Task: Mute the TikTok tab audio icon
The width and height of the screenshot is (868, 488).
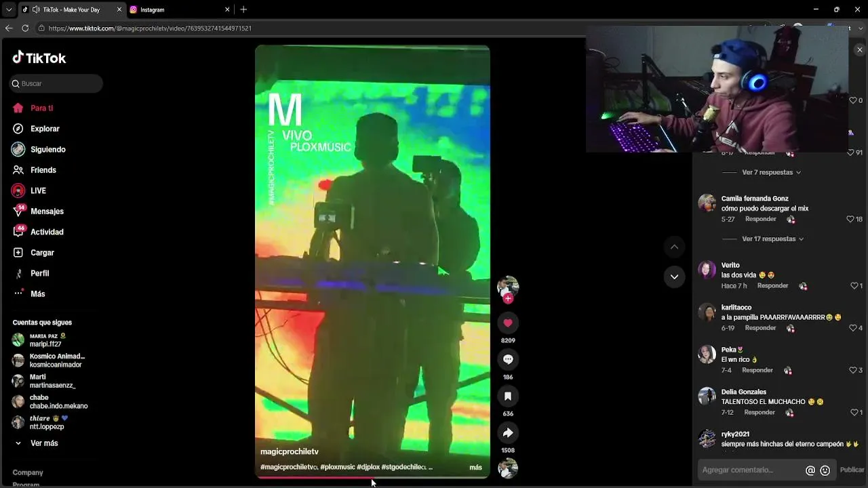Action: point(36,9)
